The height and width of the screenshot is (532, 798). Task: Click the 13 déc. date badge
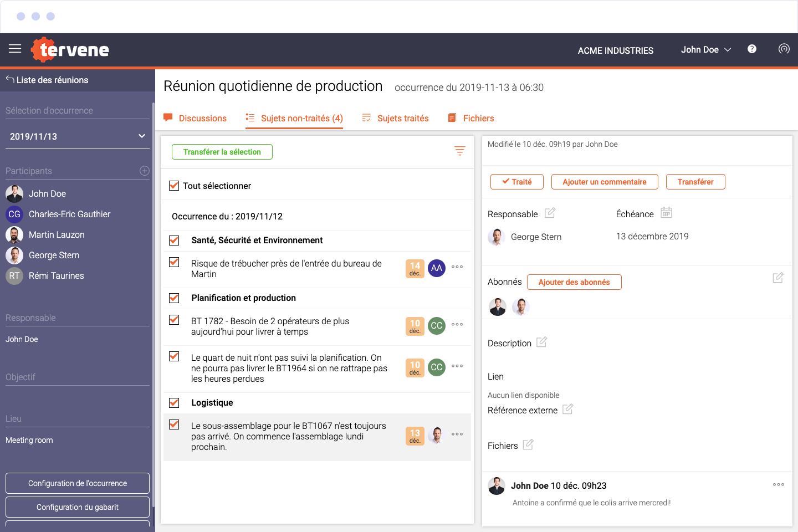point(415,436)
